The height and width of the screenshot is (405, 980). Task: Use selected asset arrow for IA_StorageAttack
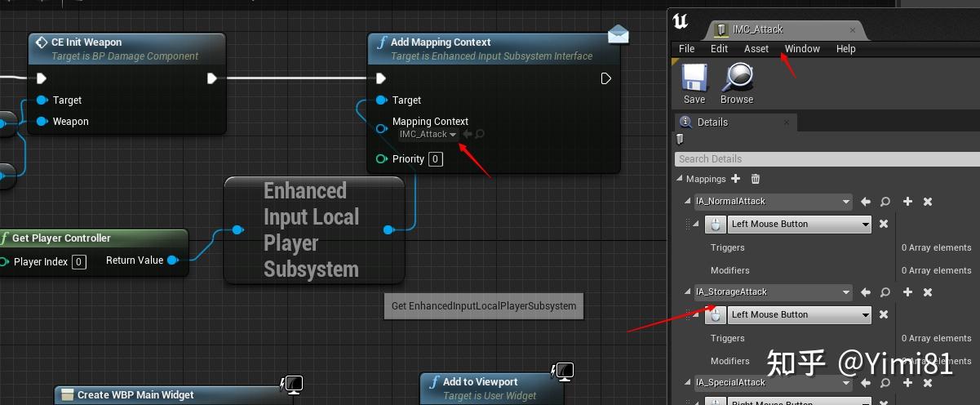(x=866, y=292)
